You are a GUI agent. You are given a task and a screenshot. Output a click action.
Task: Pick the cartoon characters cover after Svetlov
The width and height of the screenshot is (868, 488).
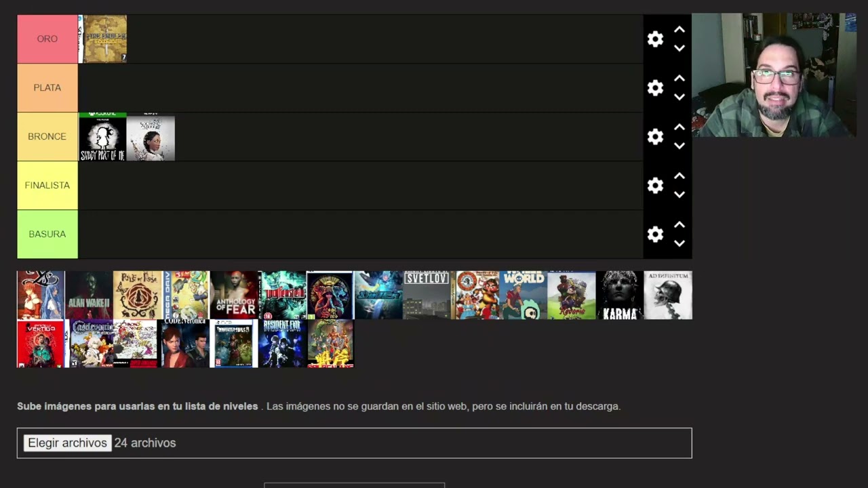(x=475, y=296)
